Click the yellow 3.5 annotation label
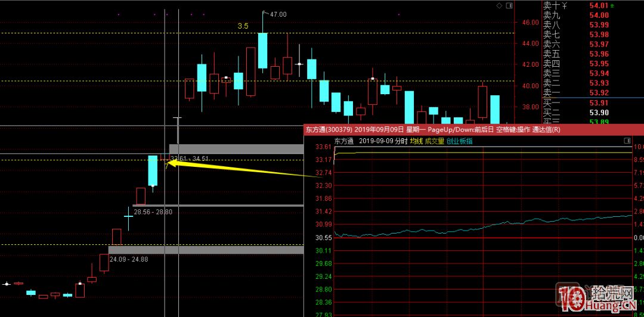Image resolution: width=644 pixels, height=317 pixels. click(243, 26)
